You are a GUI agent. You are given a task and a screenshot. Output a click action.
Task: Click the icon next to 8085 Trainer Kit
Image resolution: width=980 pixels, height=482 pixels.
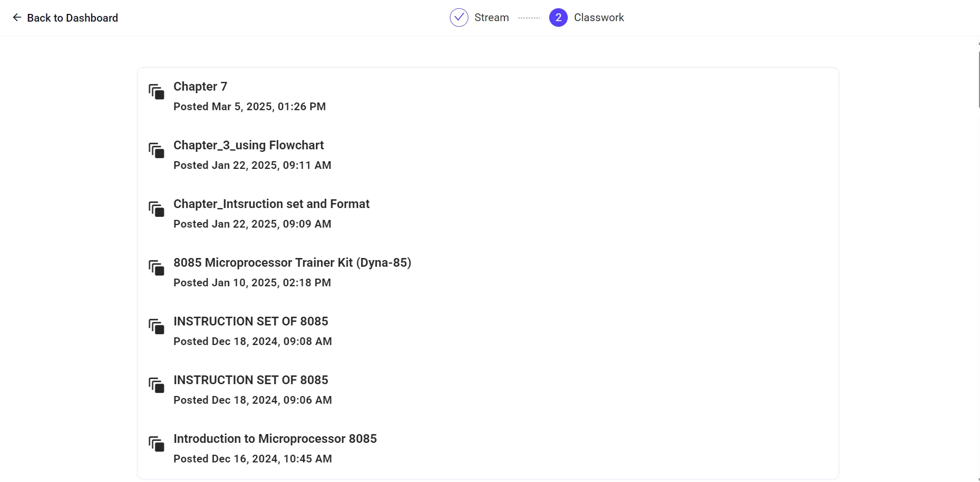[x=156, y=268]
